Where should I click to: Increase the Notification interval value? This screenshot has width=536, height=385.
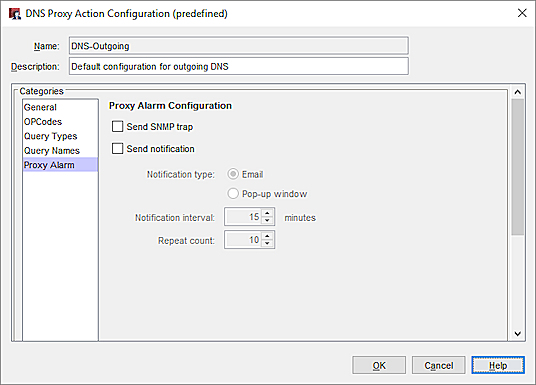pos(267,213)
